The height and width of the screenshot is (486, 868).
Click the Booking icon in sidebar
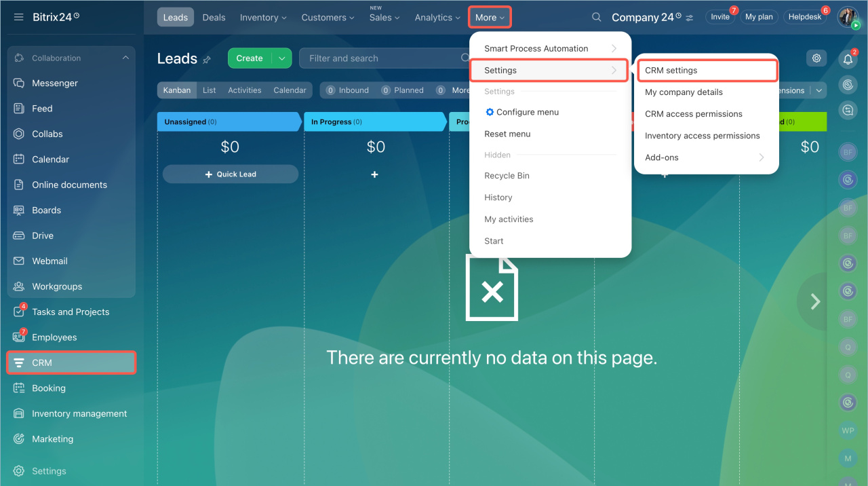(19, 388)
